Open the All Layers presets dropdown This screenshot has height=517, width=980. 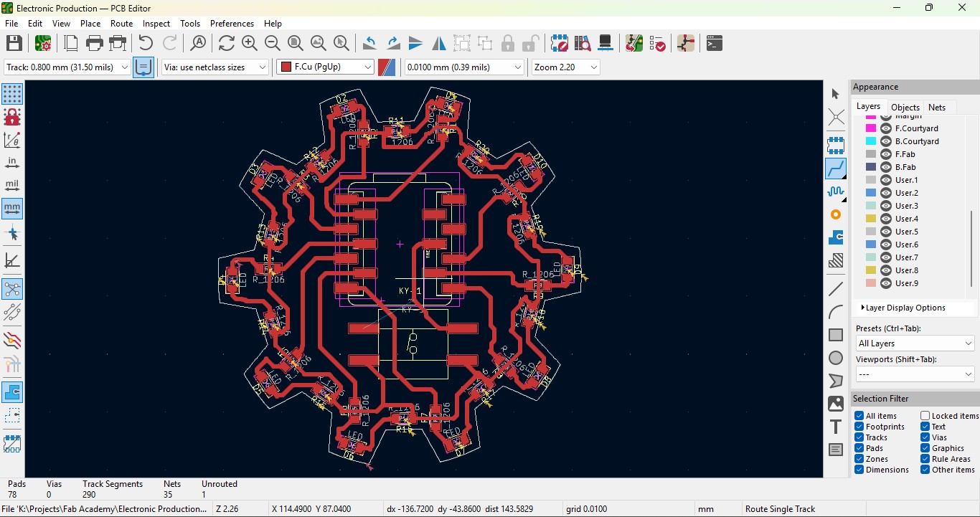[x=915, y=343]
